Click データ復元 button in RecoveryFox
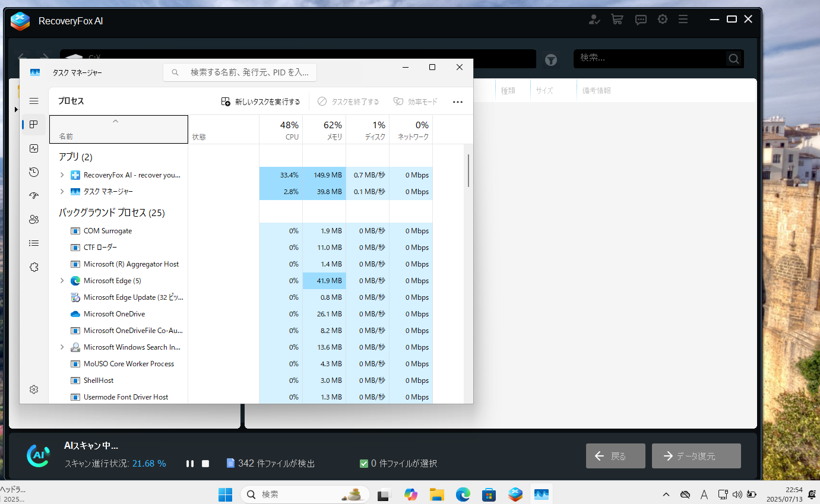Viewport: 820px width, 504px height. pyautogui.click(x=696, y=456)
